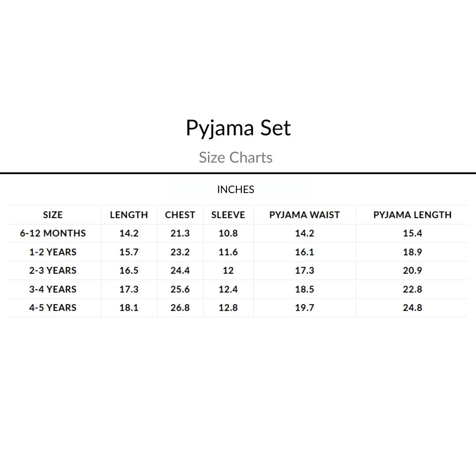Click the Pyjama Set title
The width and height of the screenshot is (476, 476).
tap(238, 128)
